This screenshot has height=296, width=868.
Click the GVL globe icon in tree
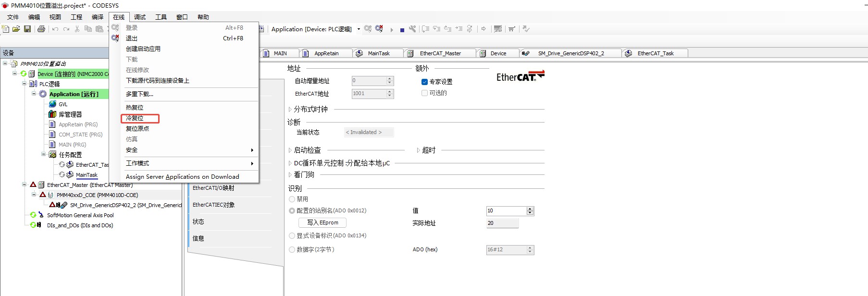(x=52, y=104)
